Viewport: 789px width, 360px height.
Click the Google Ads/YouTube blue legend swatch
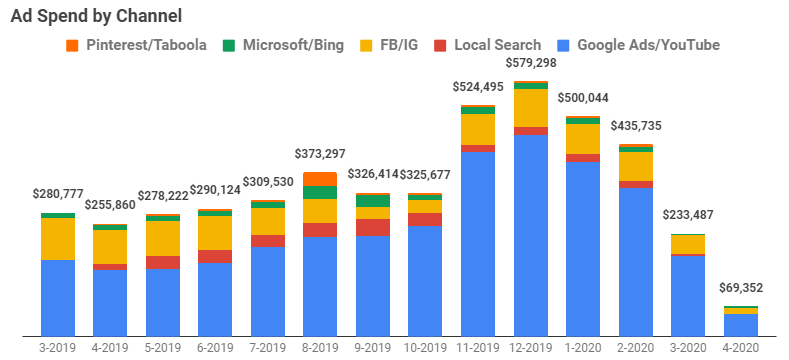coord(563,46)
